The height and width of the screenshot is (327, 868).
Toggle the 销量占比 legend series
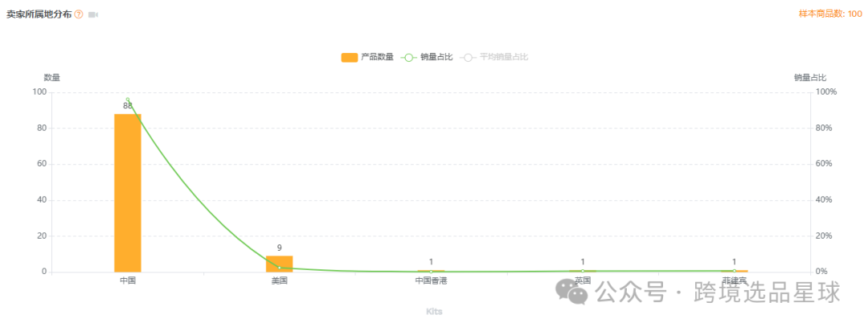point(427,57)
